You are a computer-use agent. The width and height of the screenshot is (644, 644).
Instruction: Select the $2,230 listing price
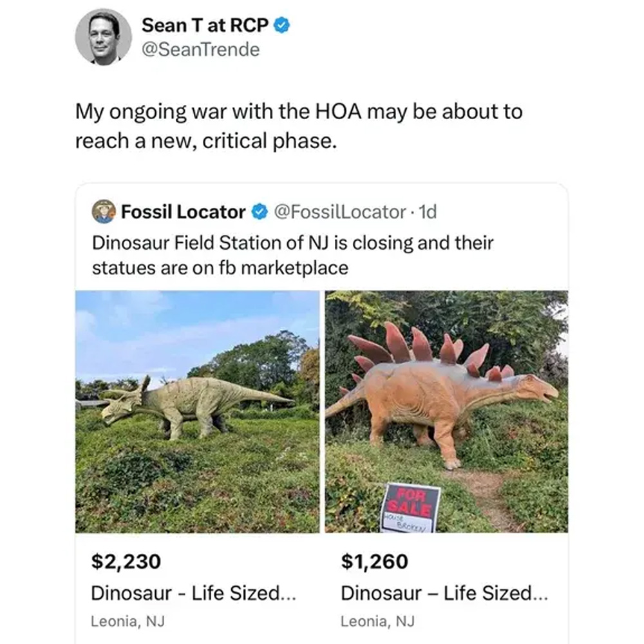point(126,562)
